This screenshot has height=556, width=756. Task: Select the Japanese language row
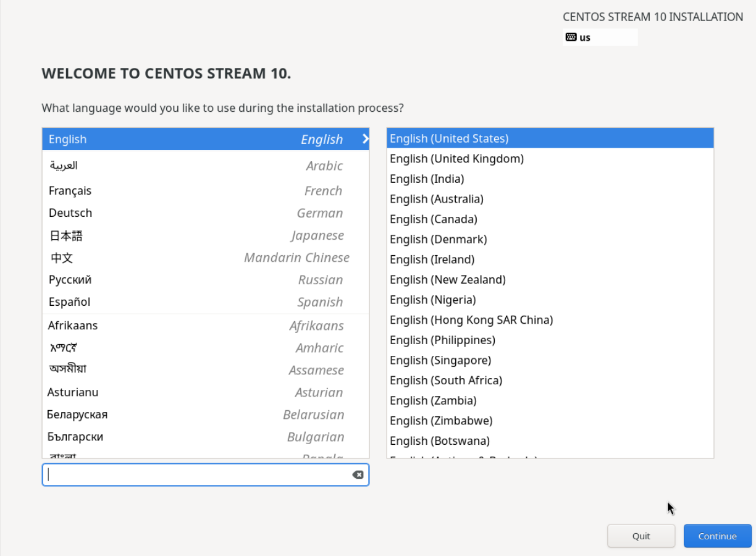[x=206, y=235]
